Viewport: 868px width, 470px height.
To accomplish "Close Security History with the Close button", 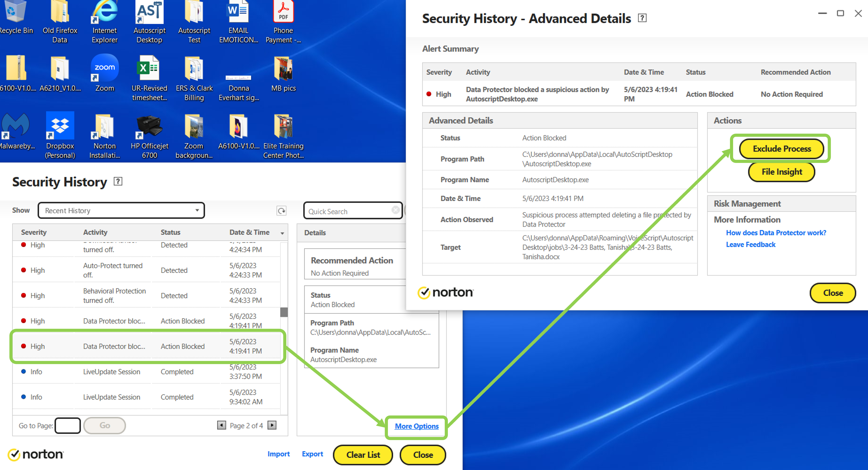I will click(x=423, y=455).
